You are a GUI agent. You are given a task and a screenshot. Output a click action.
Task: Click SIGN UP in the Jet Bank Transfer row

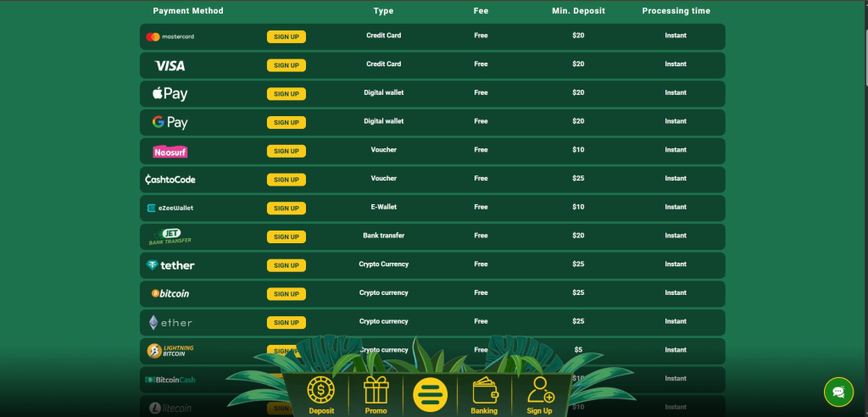[x=287, y=237]
